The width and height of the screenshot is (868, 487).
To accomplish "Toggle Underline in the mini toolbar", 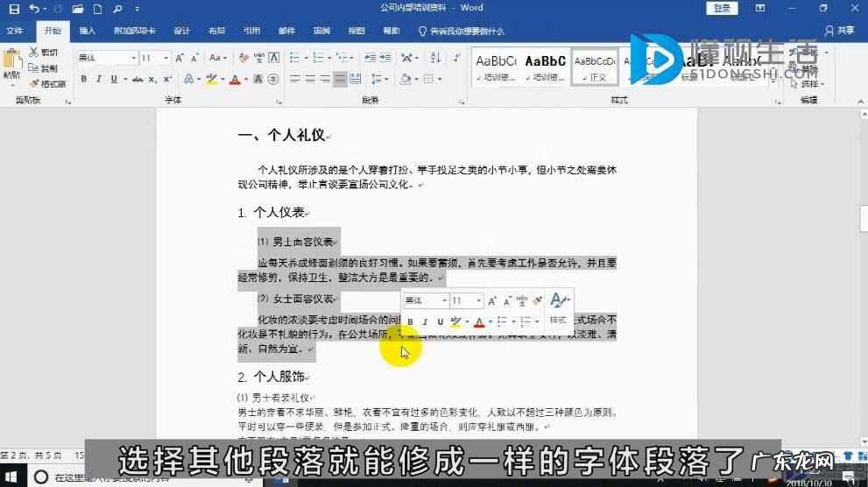I will (x=440, y=321).
